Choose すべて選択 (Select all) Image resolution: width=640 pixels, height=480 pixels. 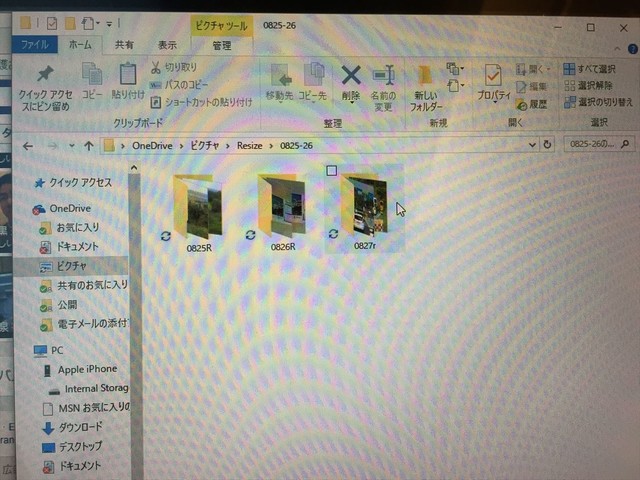(590, 69)
